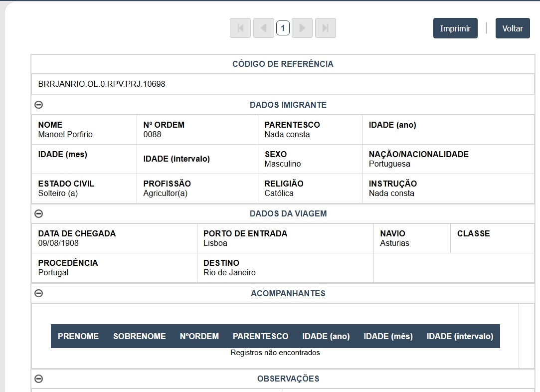This screenshot has width=540, height=392.
Task: Collapse the Observações section
Action: [x=38, y=379]
